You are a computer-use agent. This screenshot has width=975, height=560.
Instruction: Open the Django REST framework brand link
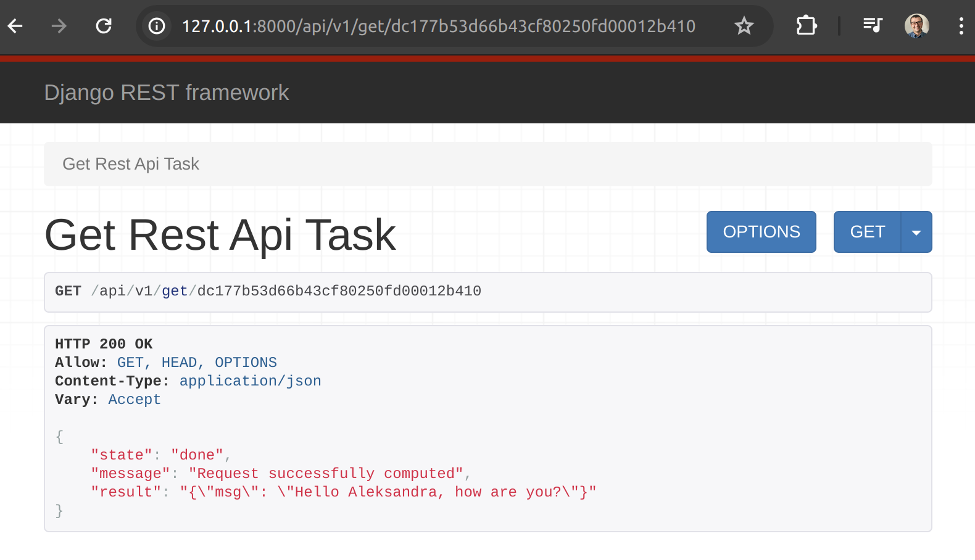point(167,93)
